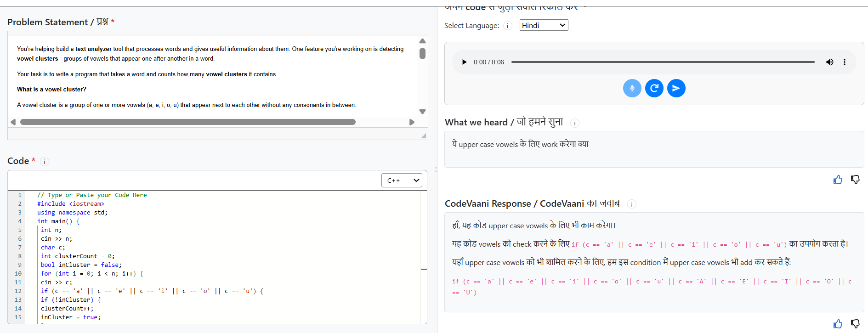Click the microphone record button

(x=632, y=88)
